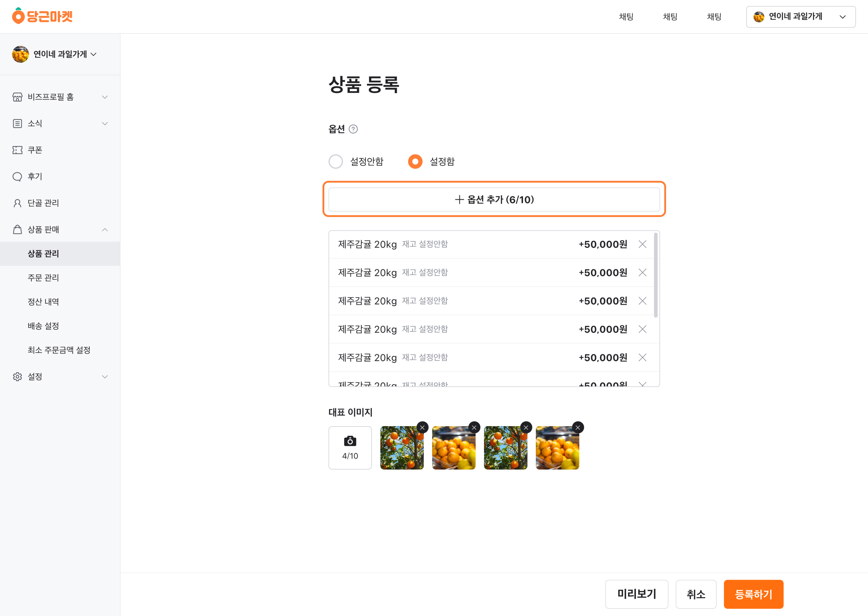This screenshot has height=616, width=868.
Task: Open the 연이네 과일가게 dropdown in top bar
Action: click(800, 17)
